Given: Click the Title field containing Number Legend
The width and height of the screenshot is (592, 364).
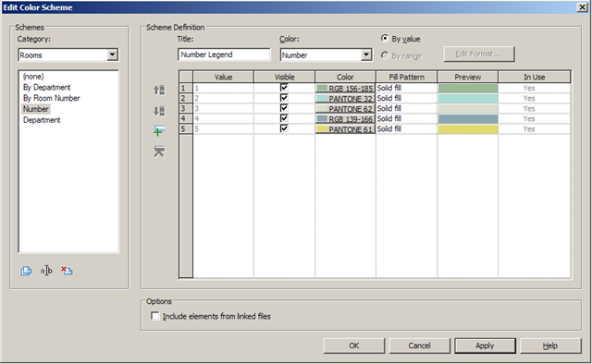Looking at the screenshot, I should (224, 55).
